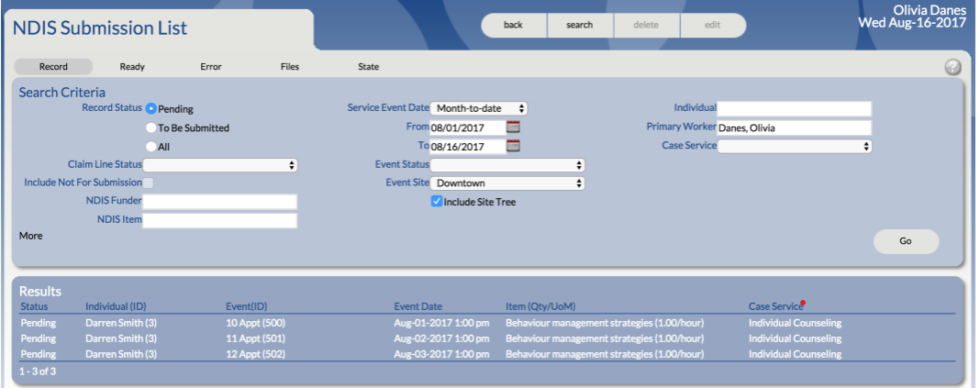Open the help question mark icon
This screenshot has width=980, height=388.
[952, 67]
